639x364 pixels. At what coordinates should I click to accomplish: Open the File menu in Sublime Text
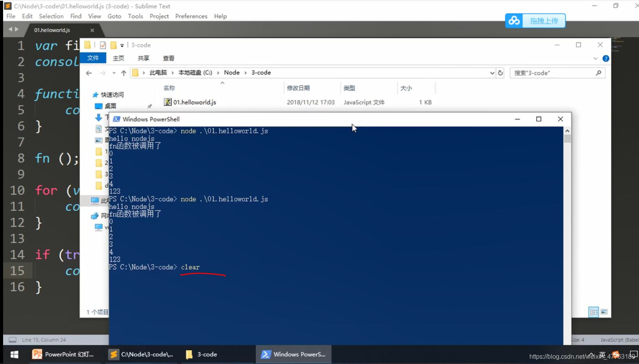tap(11, 16)
